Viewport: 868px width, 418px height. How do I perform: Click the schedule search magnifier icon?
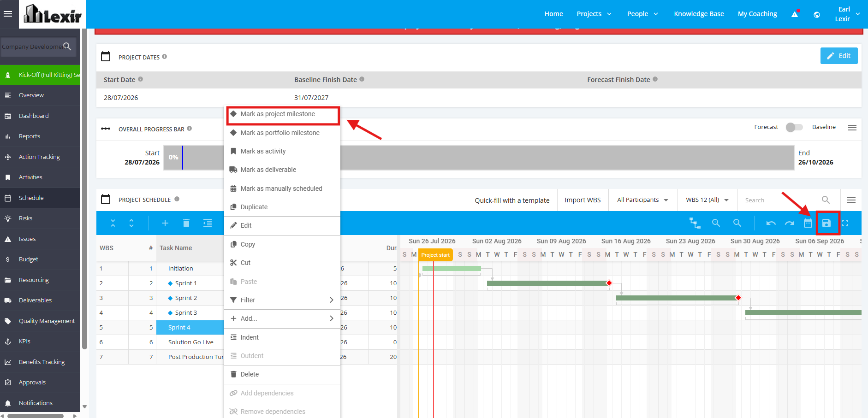click(x=826, y=200)
